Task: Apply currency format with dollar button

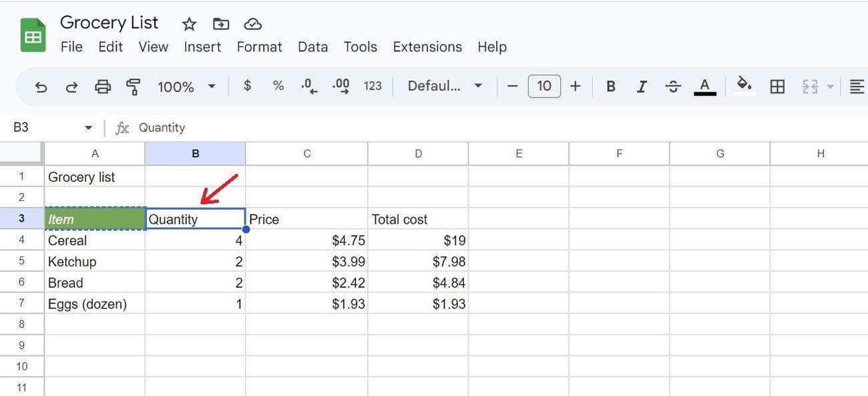Action: (248, 86)
